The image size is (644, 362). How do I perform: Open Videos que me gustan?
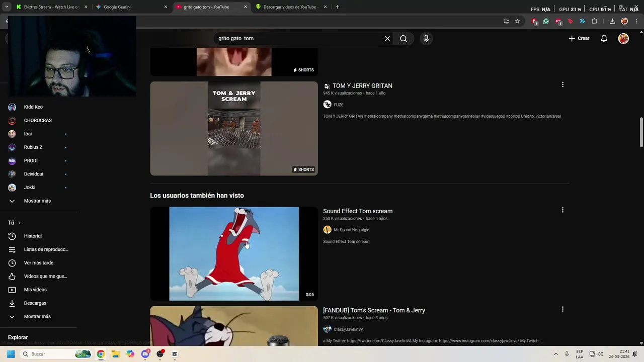pyautogui.click(x=38, y=276)
